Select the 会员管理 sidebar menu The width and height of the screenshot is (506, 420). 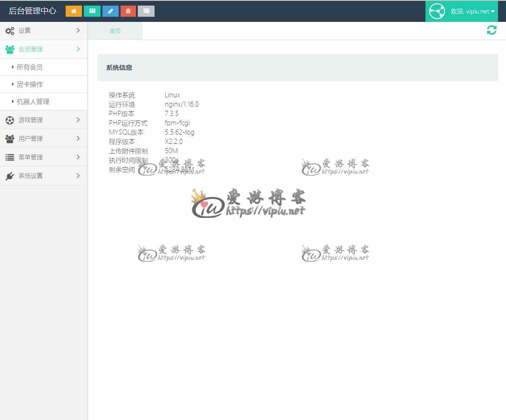coord(44,49)
